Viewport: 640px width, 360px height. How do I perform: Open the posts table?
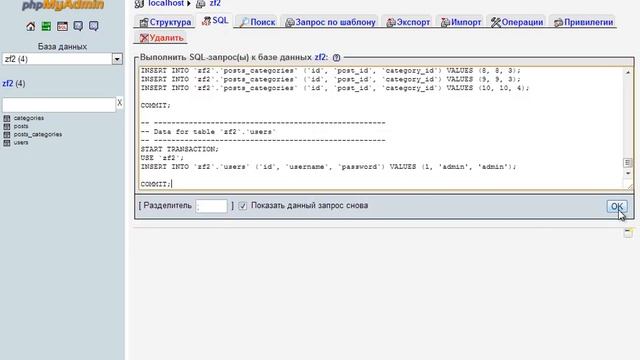pyautogui.click(x=21, y=126)
